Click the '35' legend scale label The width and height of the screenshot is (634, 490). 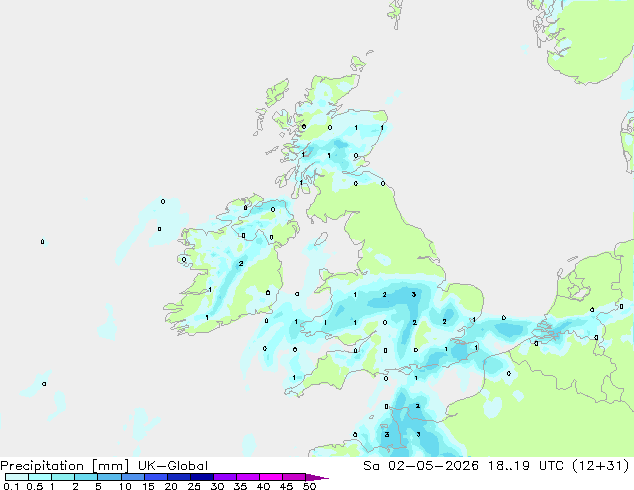point(240,486)
